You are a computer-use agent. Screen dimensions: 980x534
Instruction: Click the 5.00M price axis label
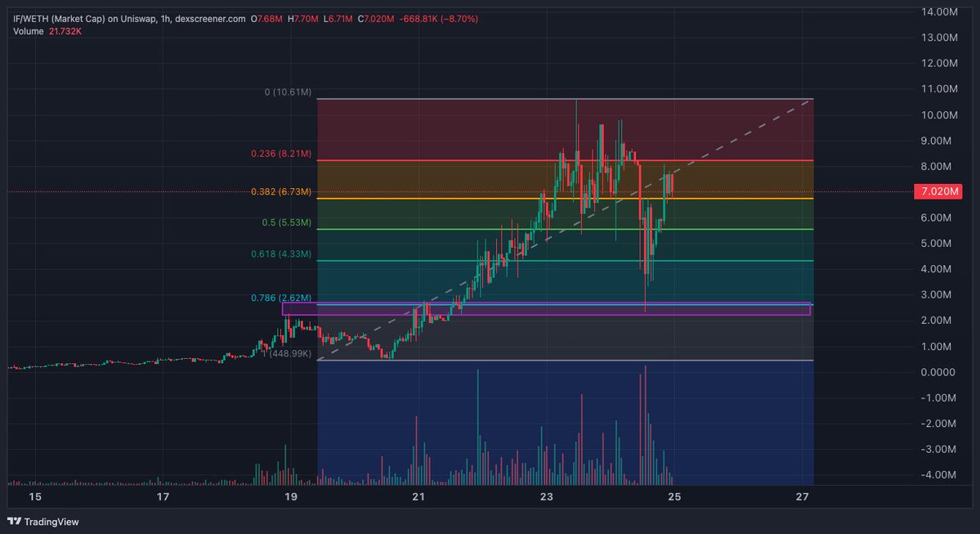click(x=936, y=243)
